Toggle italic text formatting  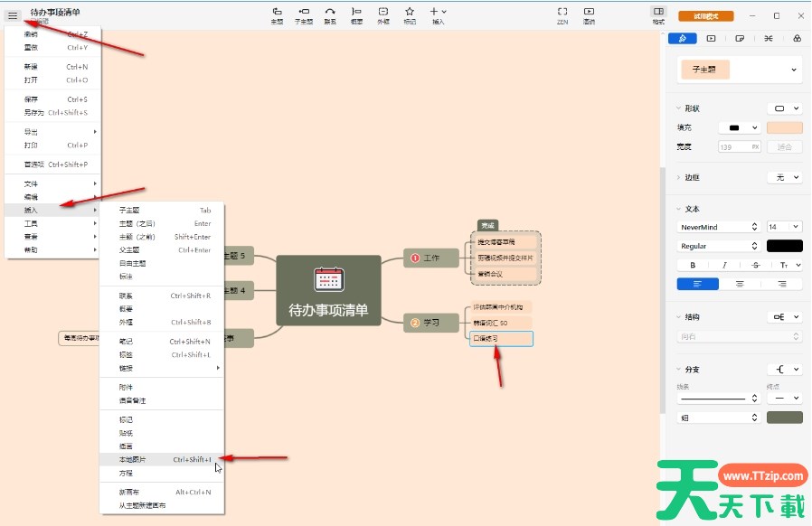click(724, 265)
